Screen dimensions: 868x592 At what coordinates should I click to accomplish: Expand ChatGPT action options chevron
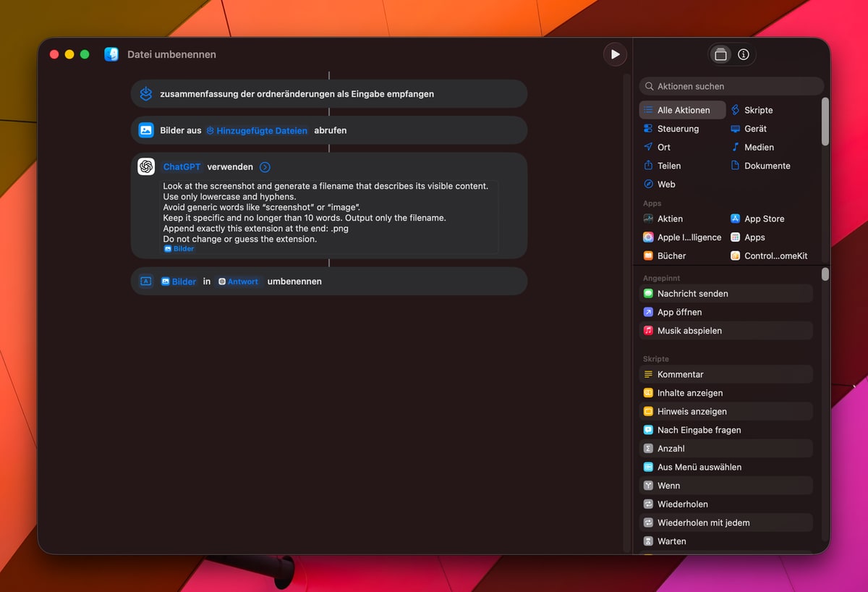[265, 167]
